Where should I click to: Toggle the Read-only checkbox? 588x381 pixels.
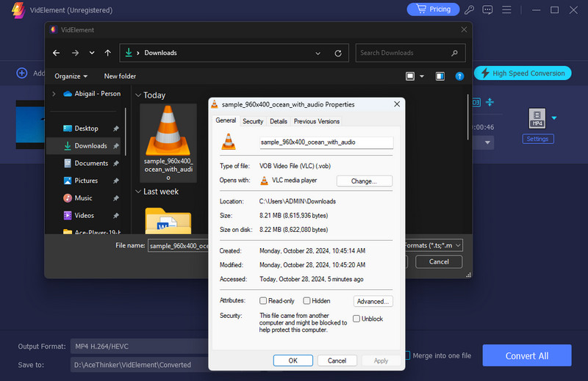coord(263,301)
